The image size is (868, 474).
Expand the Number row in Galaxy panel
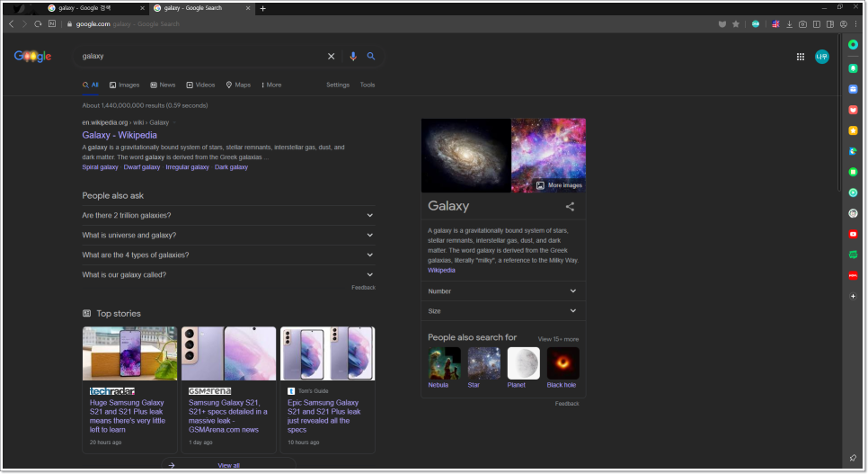click(x=502, y=291)
